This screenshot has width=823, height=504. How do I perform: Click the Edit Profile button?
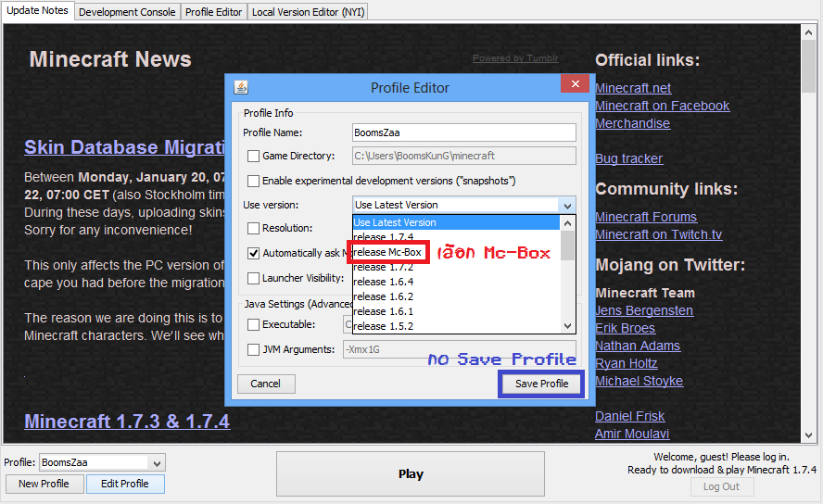point(125,484)
